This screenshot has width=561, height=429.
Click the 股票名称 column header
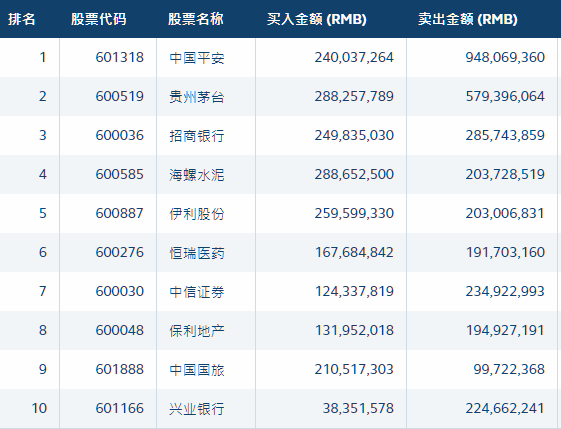coord(196,19)
